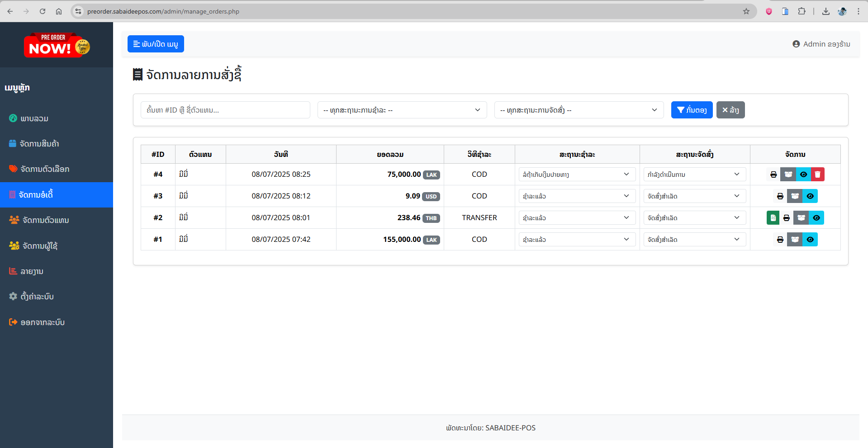
Task: Click the gray box icon for order #3
Action: (795, 196)
